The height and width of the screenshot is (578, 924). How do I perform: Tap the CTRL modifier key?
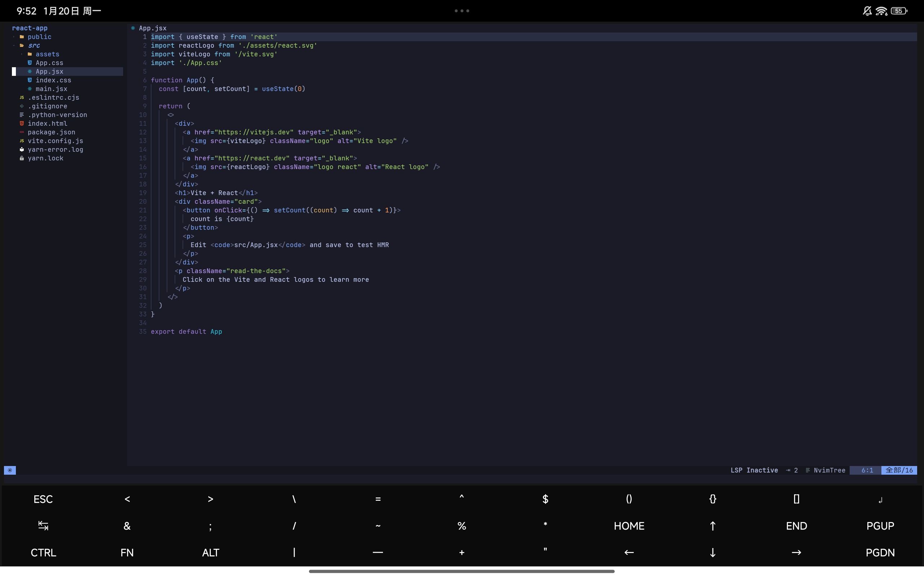click(x=43, y=552)
